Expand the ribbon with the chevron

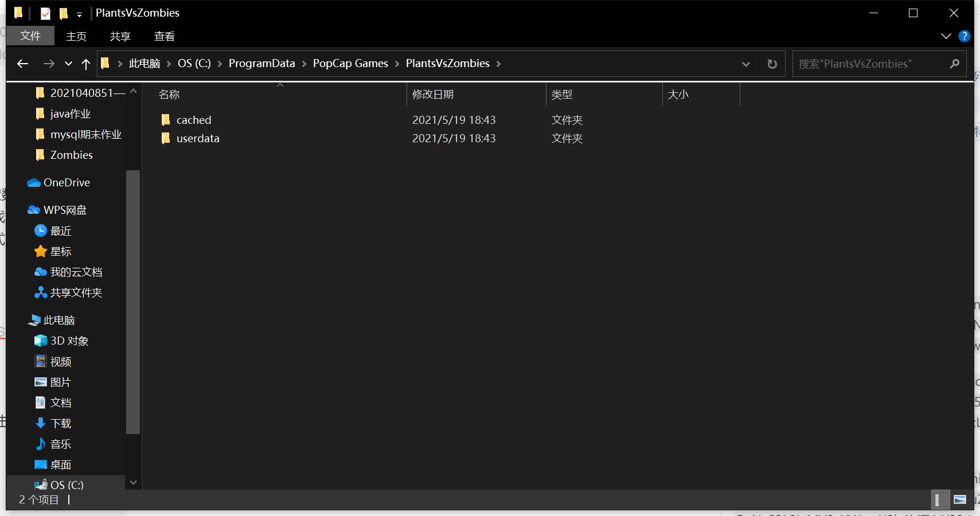[x=946, y=36]
